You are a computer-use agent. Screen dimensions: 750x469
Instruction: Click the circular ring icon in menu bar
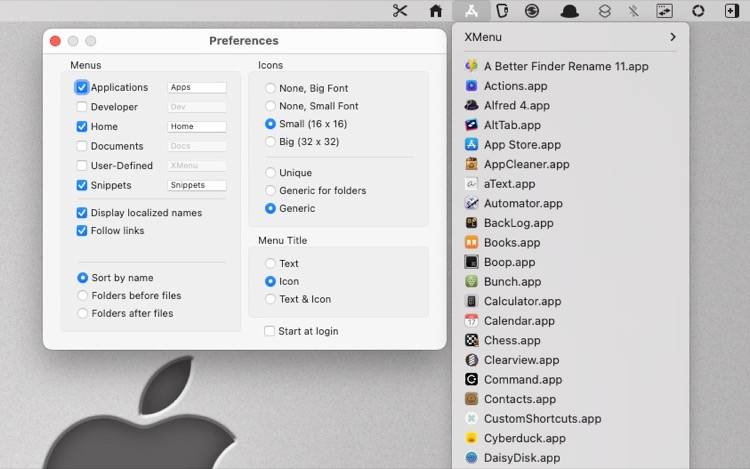(x=698, y=11)
